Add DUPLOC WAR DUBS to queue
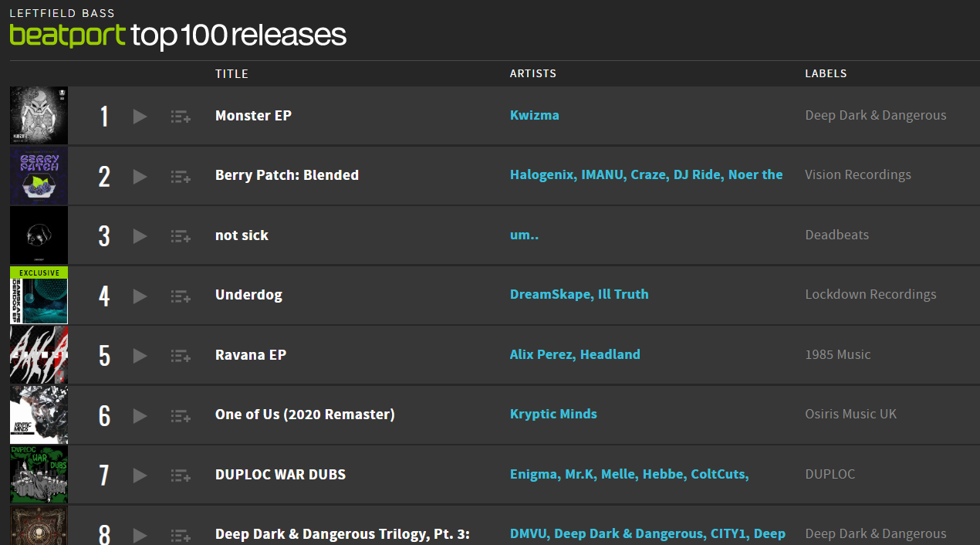The image size is (980, 545). [x=181, y=476]
